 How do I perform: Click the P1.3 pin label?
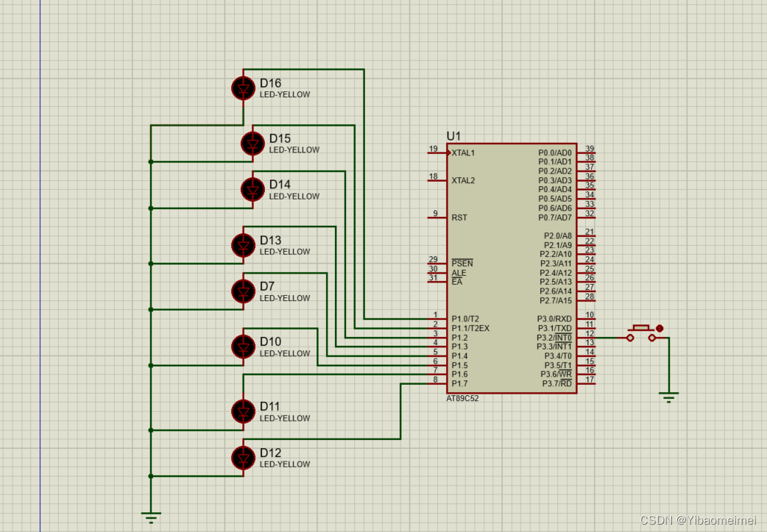coord(459,347)
